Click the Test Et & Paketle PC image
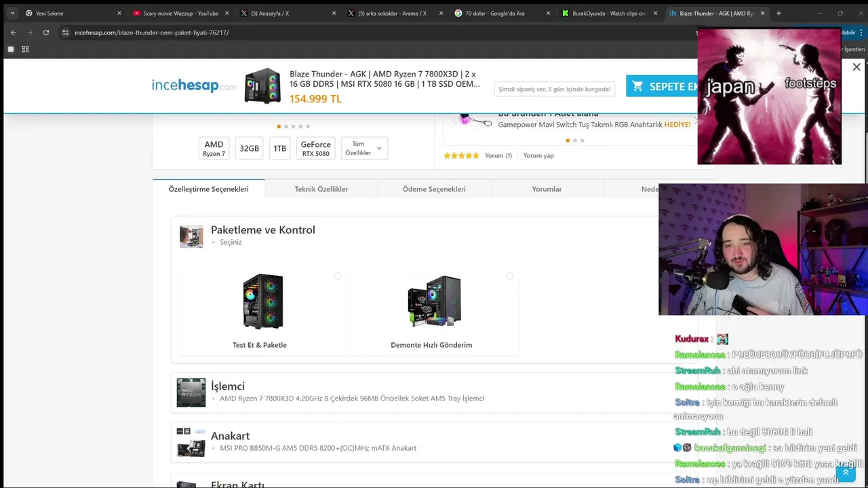 pos(262,302)
